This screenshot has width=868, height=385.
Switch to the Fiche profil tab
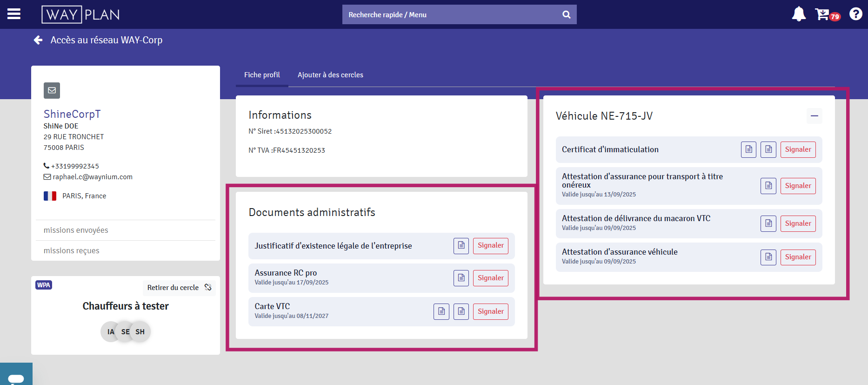click(262, 75)
